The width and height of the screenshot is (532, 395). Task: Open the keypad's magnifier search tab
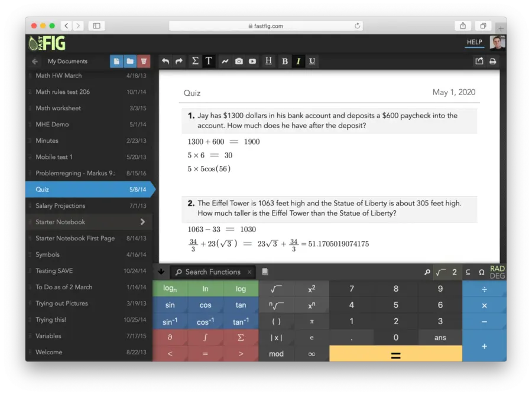[x=427, y=272]
